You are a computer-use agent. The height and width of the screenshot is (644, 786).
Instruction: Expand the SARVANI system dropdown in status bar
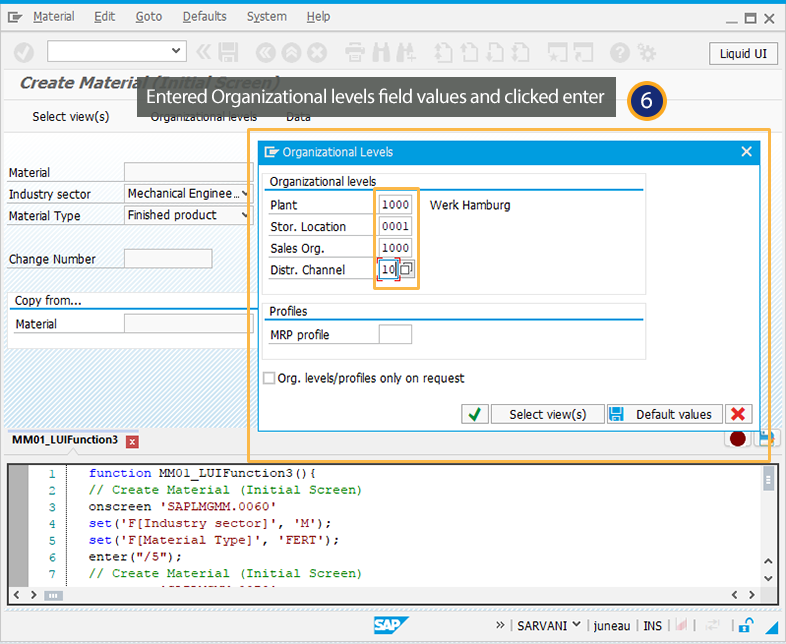[576, 624]
